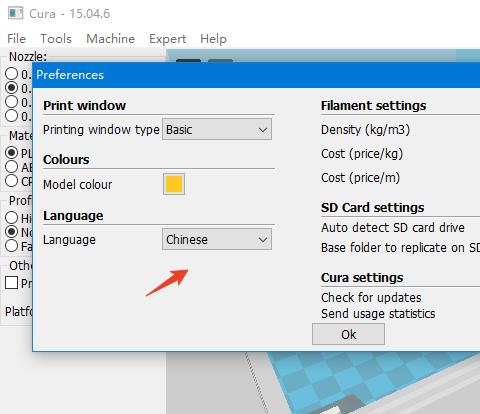Choose the PLA material radio button
The height and width of the screenshot is (414, 480).
11,153
